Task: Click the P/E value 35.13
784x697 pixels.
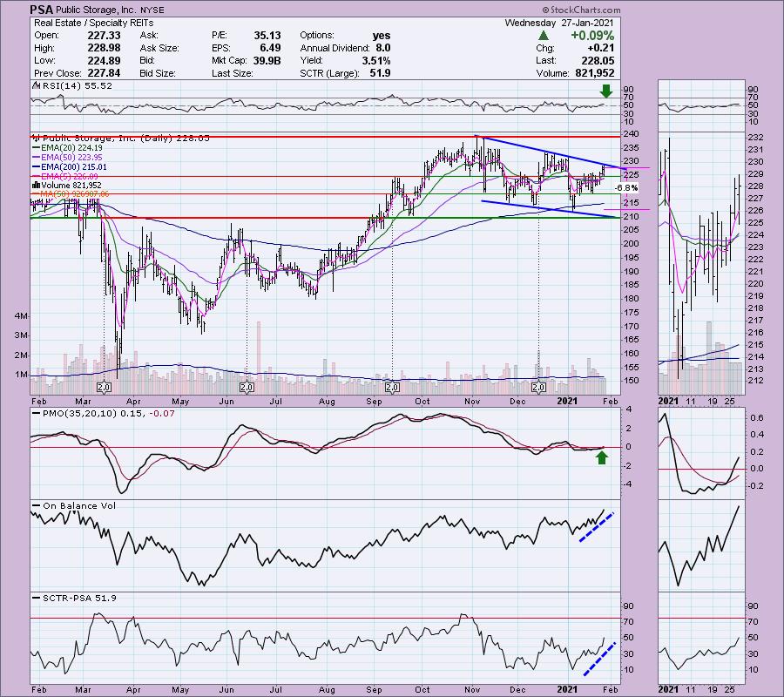Action: coord(267,36)
